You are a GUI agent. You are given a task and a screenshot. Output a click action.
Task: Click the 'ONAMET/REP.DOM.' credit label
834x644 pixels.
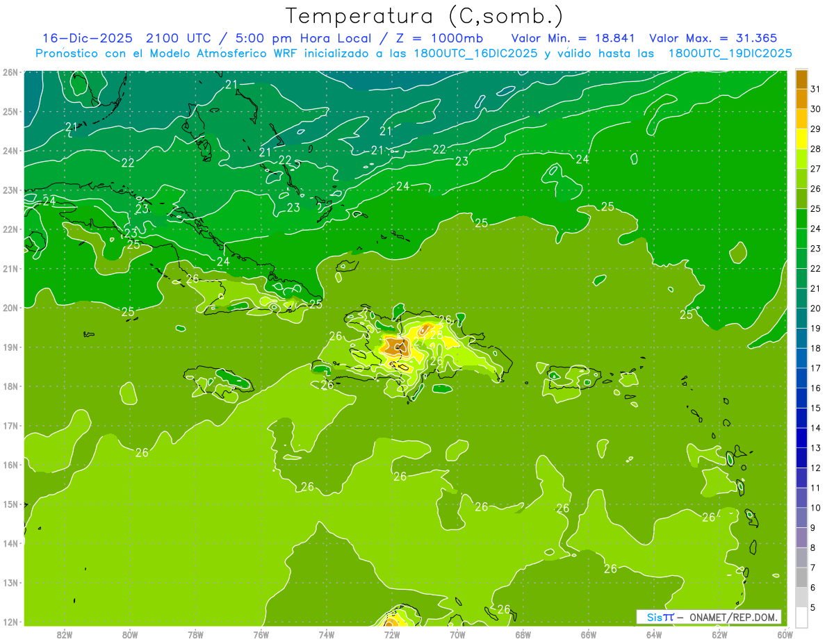pyautogui.click(x=733, y=617)
